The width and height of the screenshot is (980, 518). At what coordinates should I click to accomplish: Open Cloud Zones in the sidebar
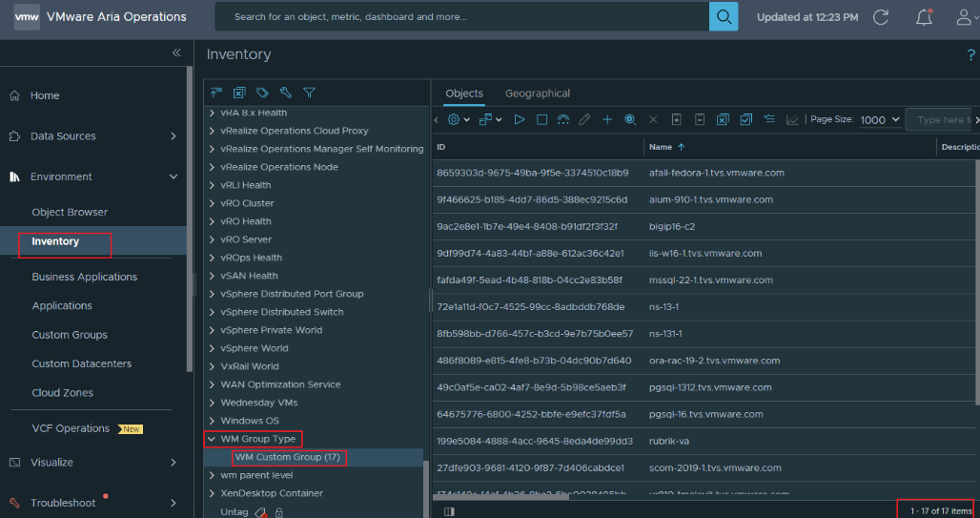click(63, 393)
